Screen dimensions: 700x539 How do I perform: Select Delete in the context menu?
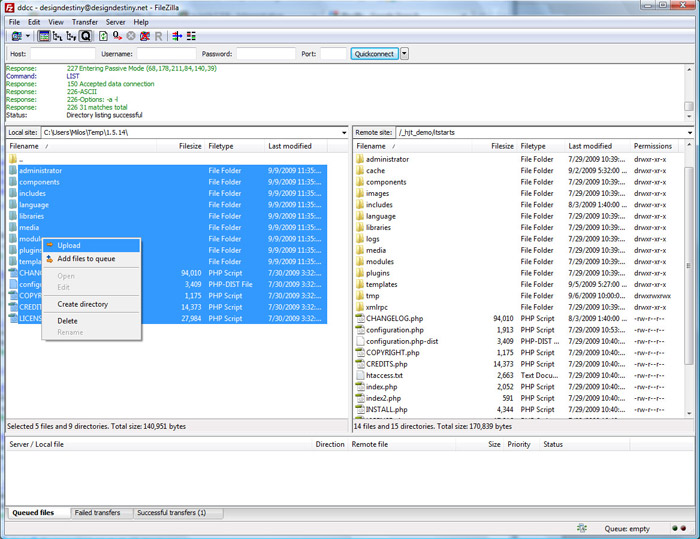click(x=92, y=321)
